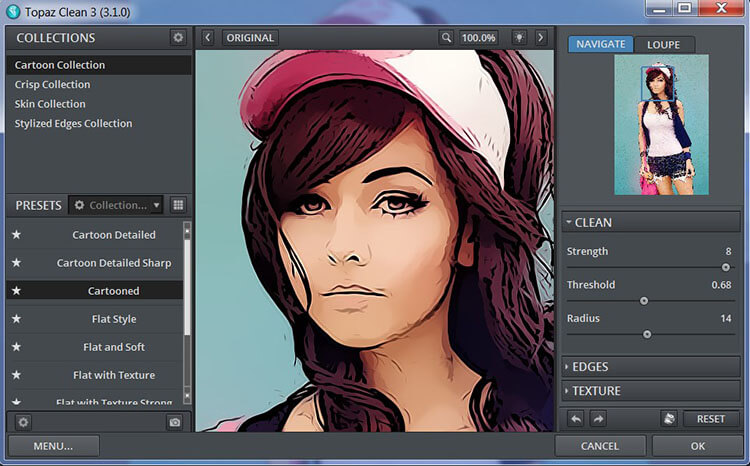Click the Collections settings gear icon
Screen dimensions: 750x466
tap(178, 38)
